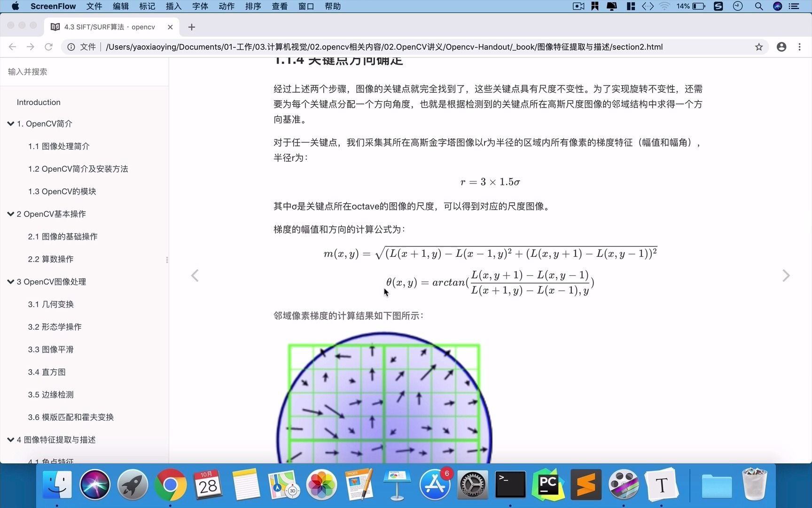Open section 3.2 形态学操作
The image size is (812, 508).
pos(55,327)
